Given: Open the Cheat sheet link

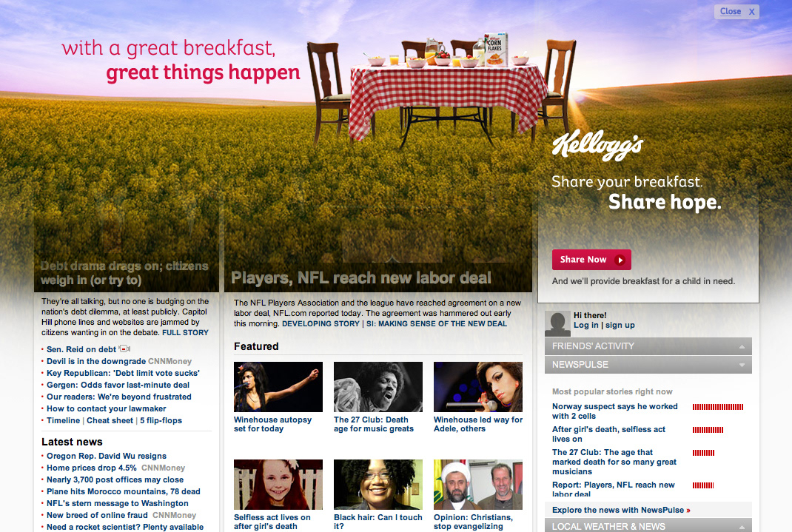Looking at the screenshot, I should click(110, 420).
